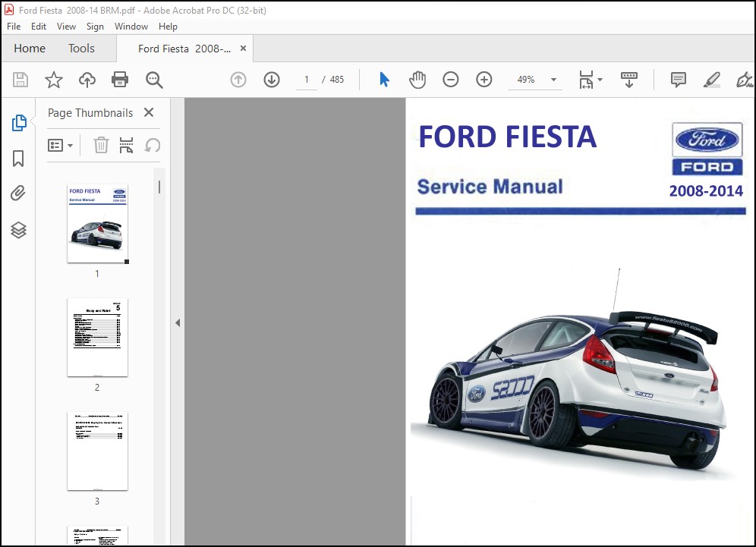Viewport: 756px width, 547px height.
Task: Zoom out with minus circle
Action: (x=450, y=80)
